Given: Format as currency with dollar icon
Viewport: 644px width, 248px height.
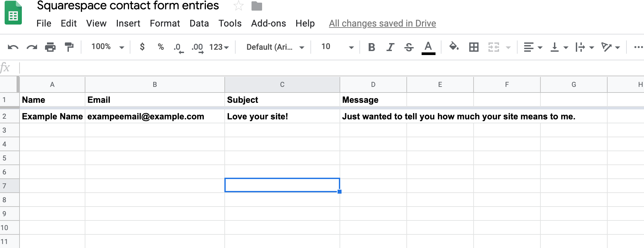Looking at the screenshot, I should [142, 47].
